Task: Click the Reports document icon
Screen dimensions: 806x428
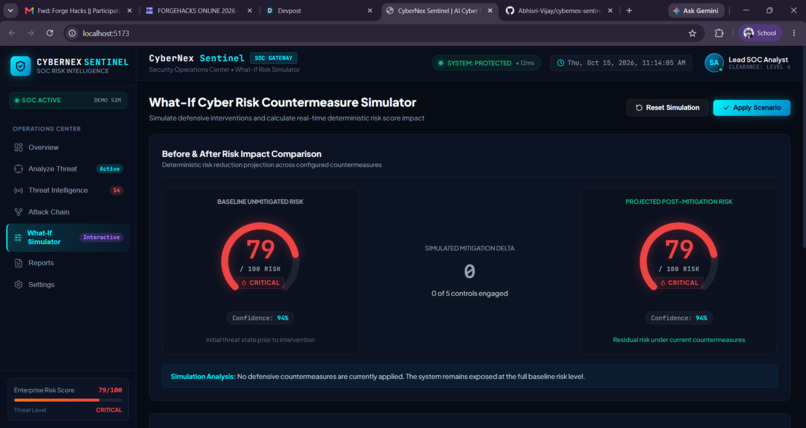Action: coord(19,263)
